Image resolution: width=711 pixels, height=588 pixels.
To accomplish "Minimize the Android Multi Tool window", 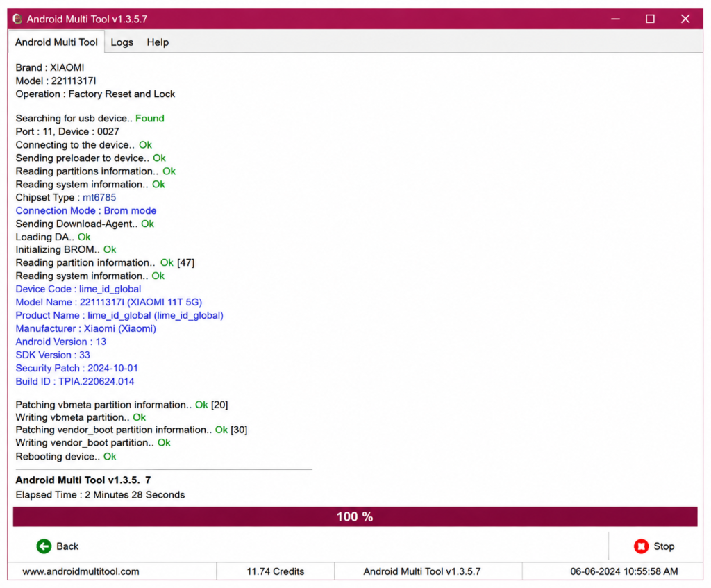I will pos(615,19).
